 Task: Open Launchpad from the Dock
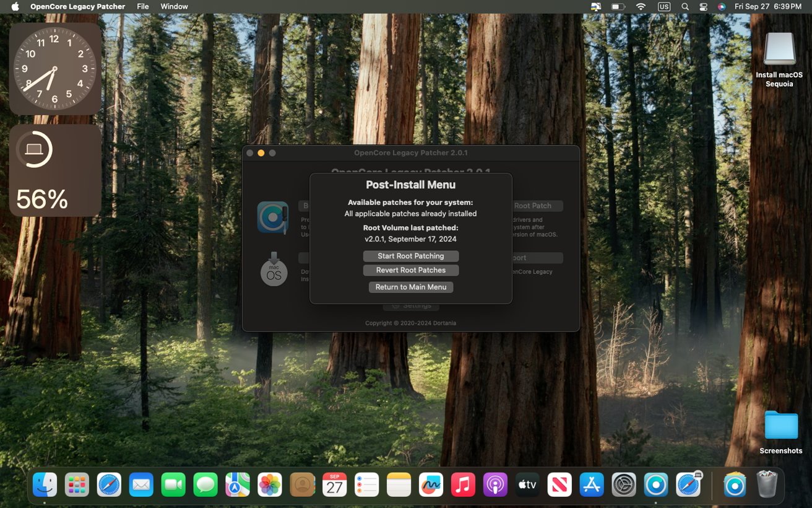(x=77, y=484)
